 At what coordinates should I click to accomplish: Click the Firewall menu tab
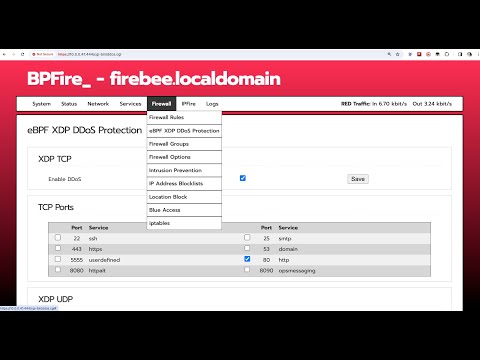[x=161, y=104]
